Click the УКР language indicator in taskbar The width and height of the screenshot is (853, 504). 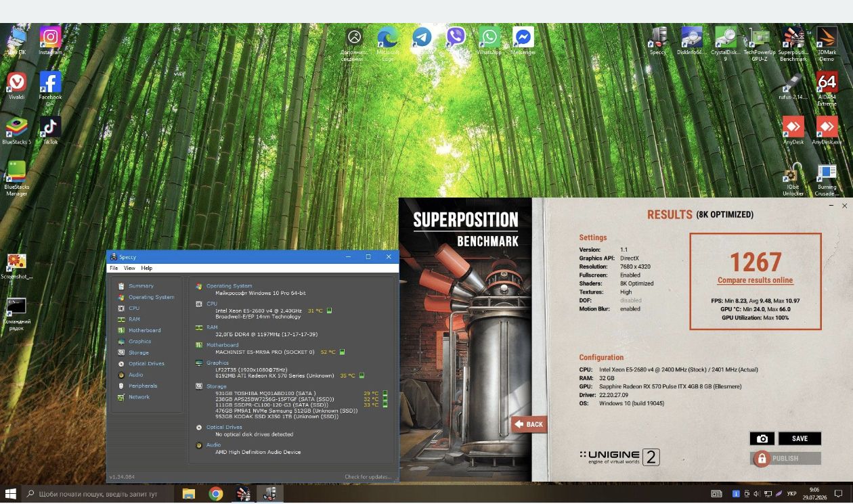click(x=791, y=494)
